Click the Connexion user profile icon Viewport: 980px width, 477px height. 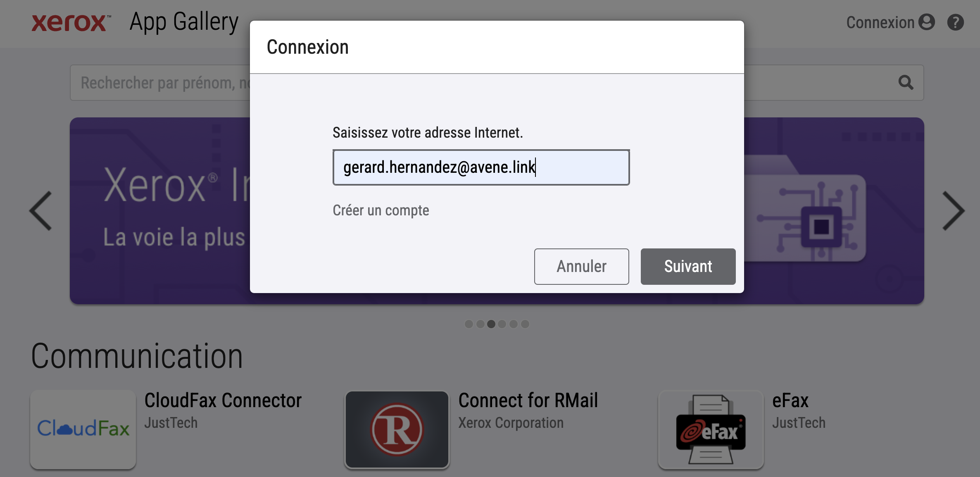(x=927, y=22)
